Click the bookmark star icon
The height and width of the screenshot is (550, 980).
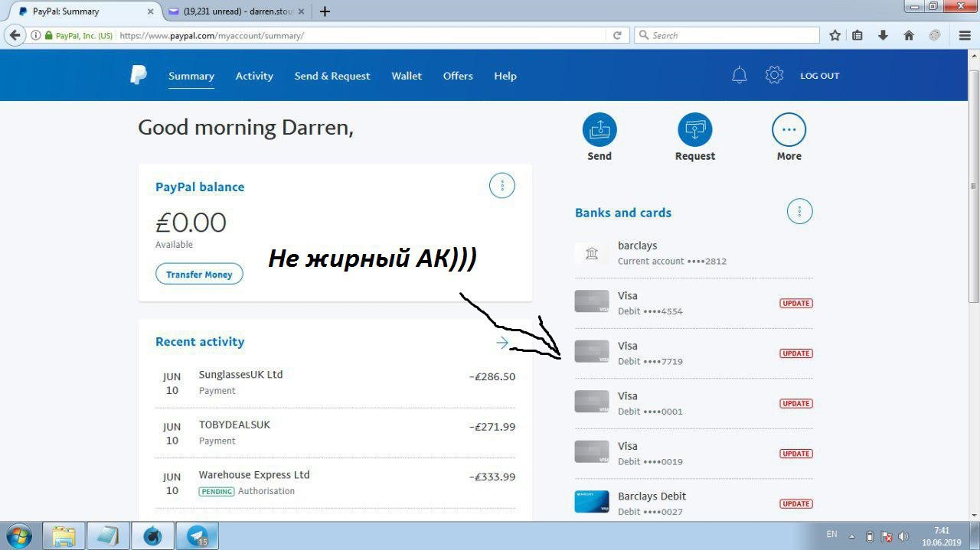pos(835,35)
